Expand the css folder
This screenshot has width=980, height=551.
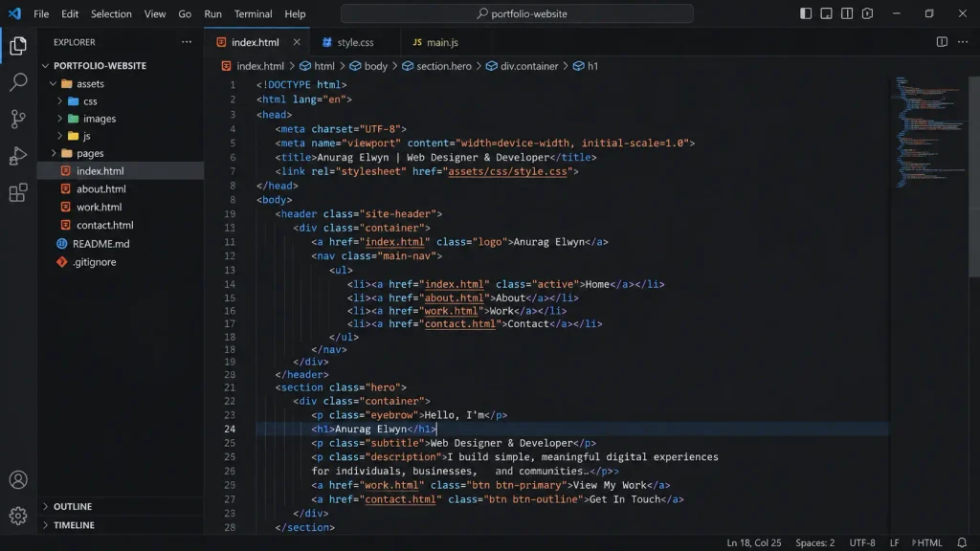tap(60, 100)
